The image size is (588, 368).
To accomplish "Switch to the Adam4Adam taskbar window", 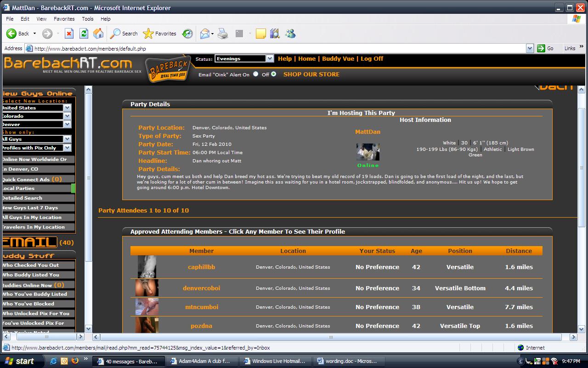I will pos(202,361).
